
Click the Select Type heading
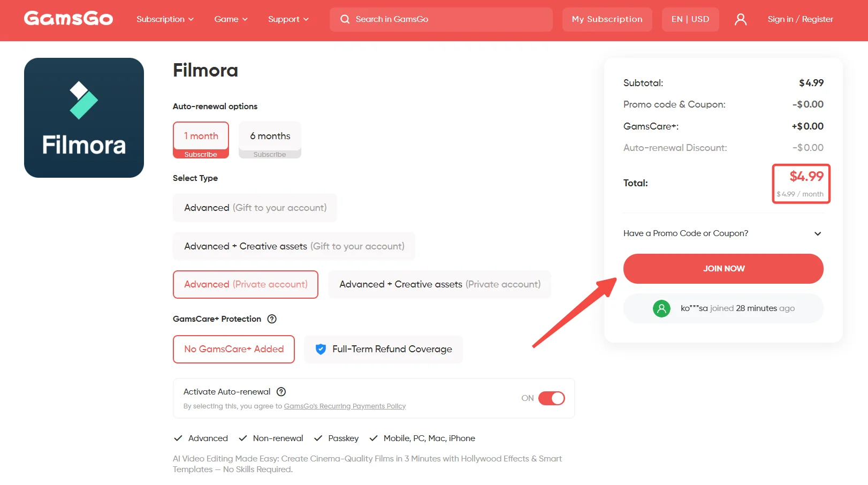[x=195, y=178]
